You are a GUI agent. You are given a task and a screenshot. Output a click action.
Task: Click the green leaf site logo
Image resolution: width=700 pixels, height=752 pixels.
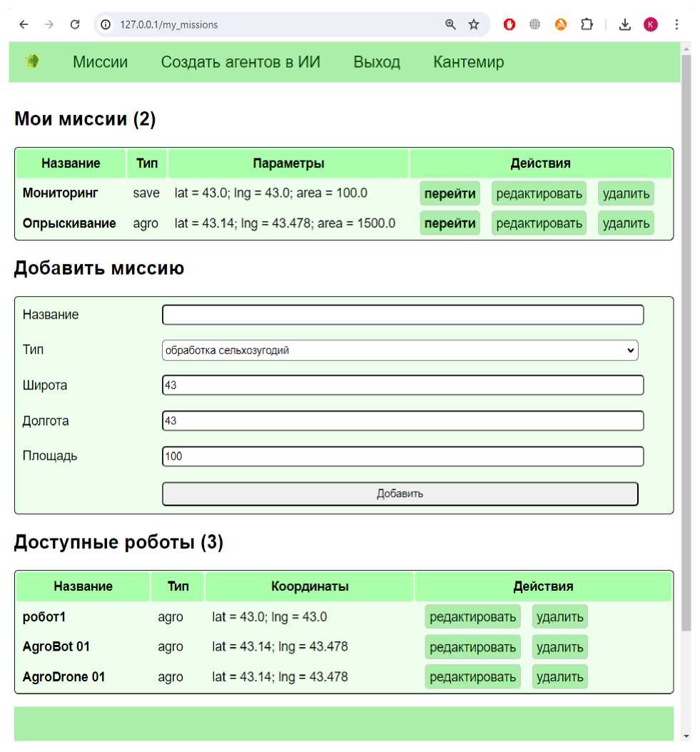(31, 62)
